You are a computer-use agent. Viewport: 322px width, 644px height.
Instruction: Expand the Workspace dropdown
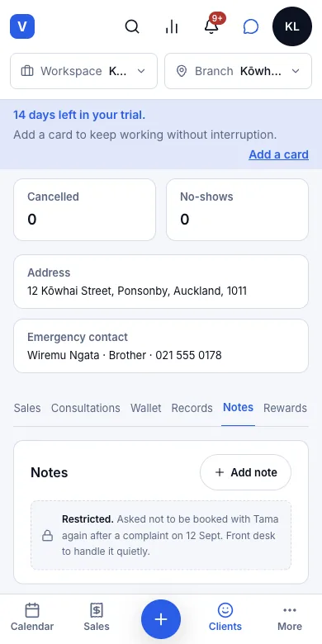tap(83, 71)
